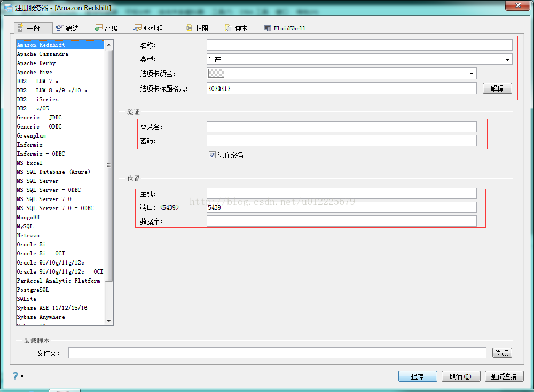Click the 驱动程序 driver tab icon
This screenshot has height=392, width=534.
point(138,28)
